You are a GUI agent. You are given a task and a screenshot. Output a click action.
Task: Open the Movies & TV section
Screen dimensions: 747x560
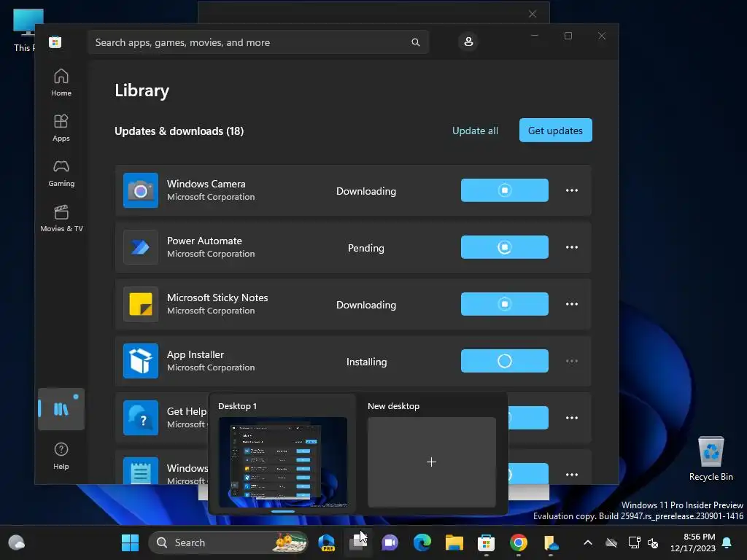61,218
